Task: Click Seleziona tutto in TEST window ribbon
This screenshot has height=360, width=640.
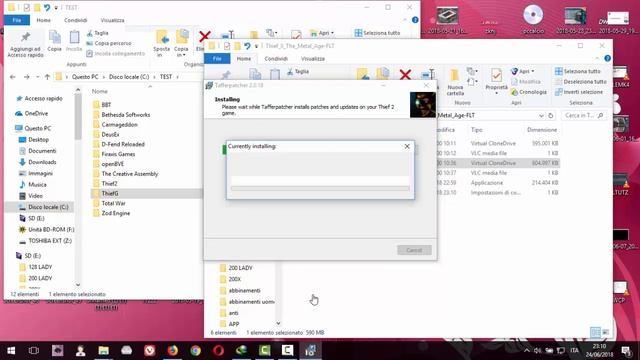Action: [378, 33]
